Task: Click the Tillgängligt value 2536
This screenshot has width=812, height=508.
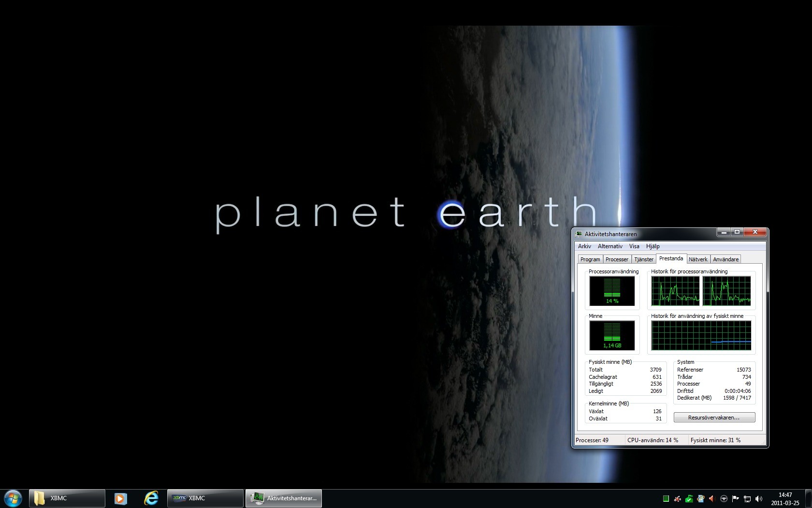Action: [x=656, y=384]
